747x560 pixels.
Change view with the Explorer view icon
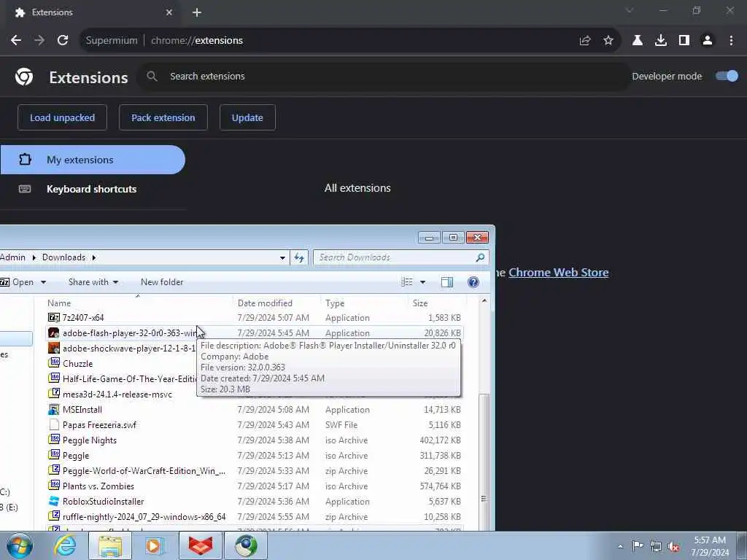click(407, 282)
